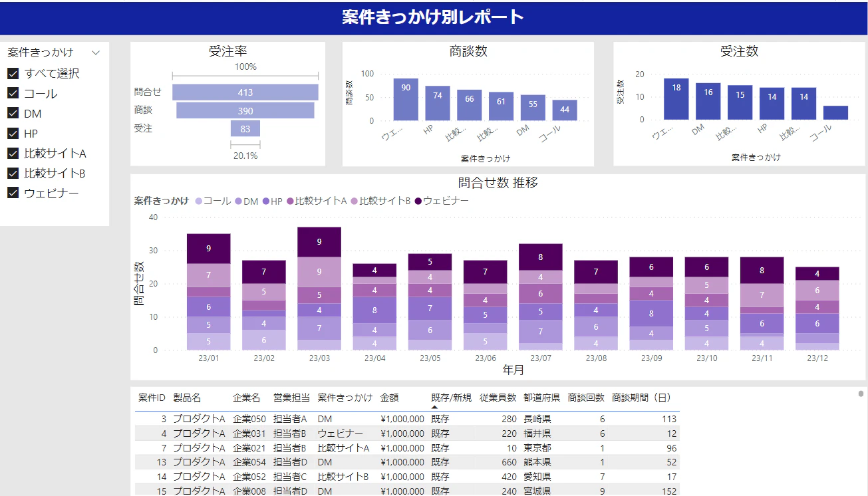Viewport: 868px width, 496px height.
Task: Click the 既存/新規 column header
Action: click(x=451, y=398)
